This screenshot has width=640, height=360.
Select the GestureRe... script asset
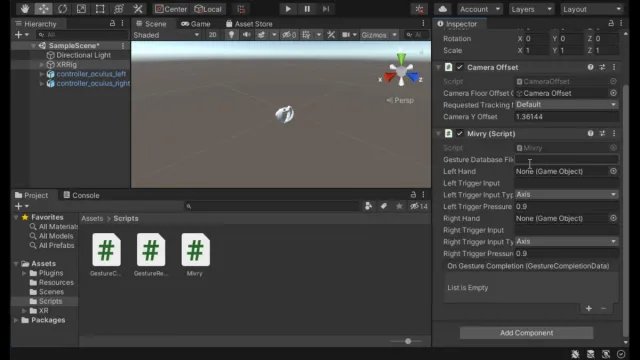click(x=151, y=255)
